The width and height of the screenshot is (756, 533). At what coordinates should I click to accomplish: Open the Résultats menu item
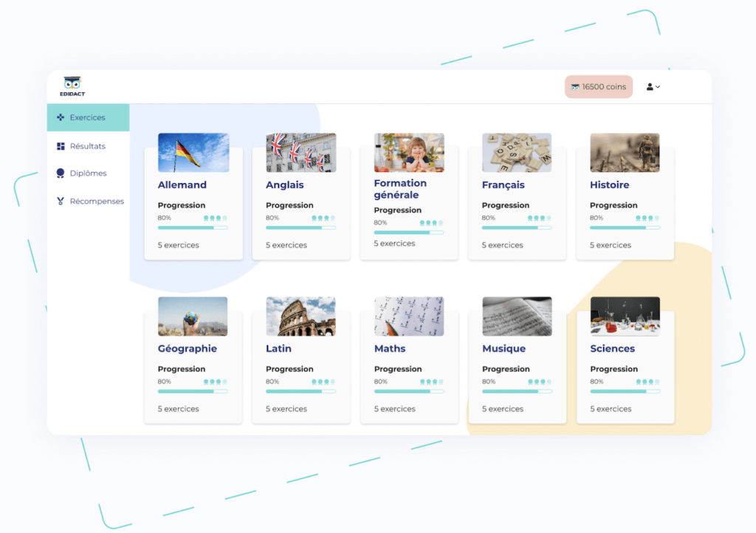(x=87, y=146)
